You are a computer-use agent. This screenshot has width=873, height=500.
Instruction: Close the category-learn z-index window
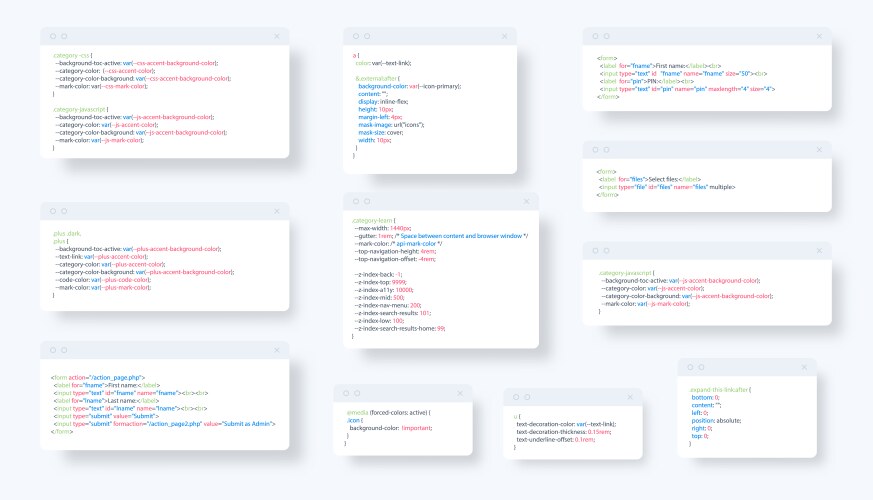[x=527, y=201]
